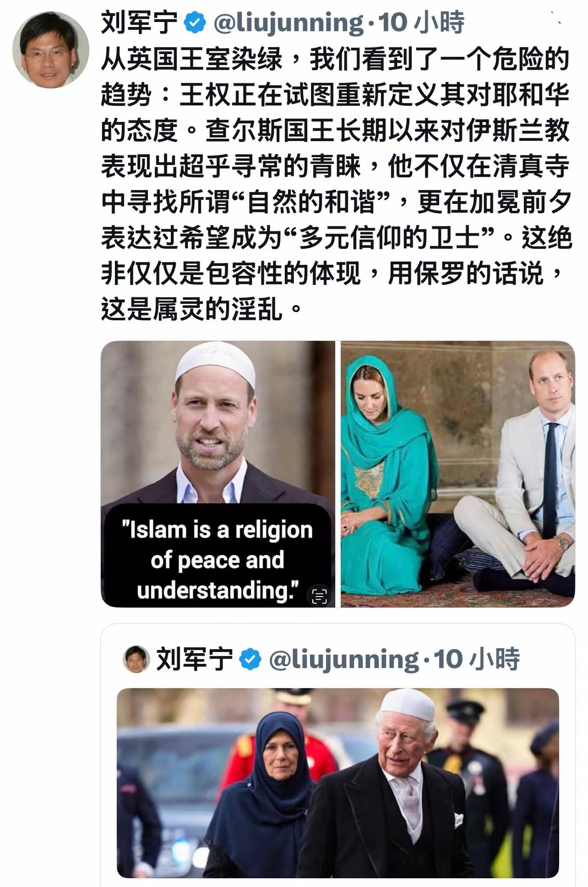Viewport: 588px width, 887px height.
Task: Click verified badge in quoted tweet header
Action: pyautogui.click(x=250, y=659)
